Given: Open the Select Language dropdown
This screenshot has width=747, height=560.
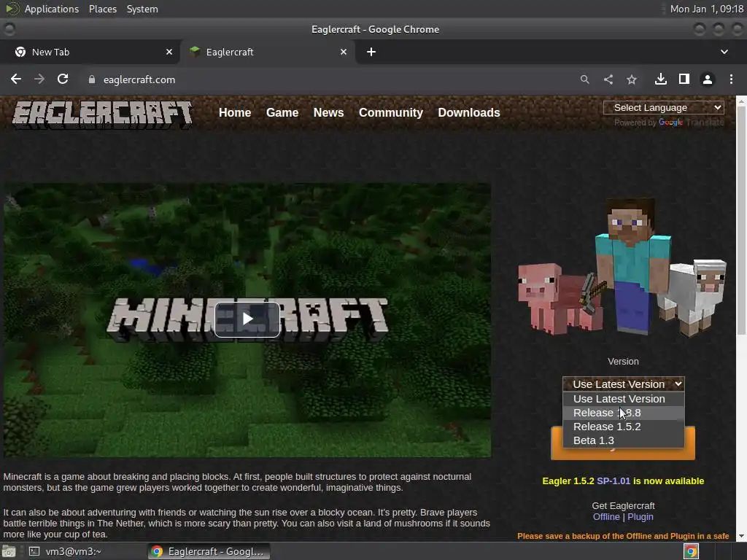Looking at the screenshot, I should pos(664,108).
